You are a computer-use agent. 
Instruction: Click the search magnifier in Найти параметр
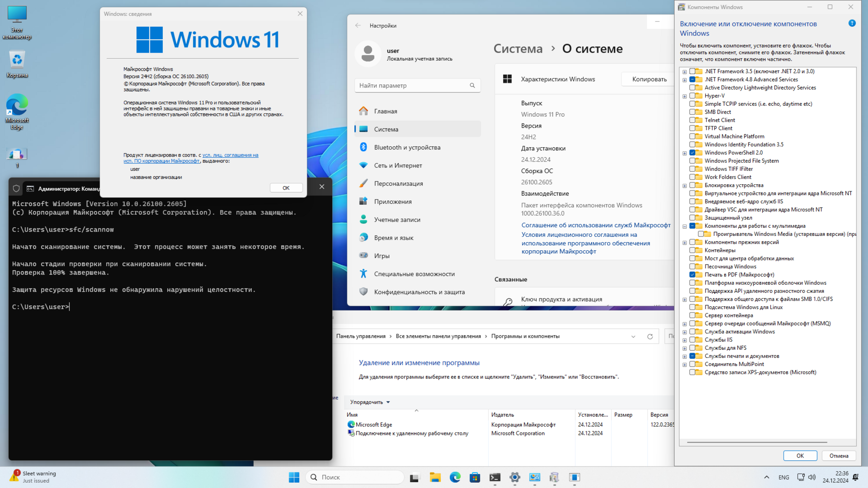point(472,86)
